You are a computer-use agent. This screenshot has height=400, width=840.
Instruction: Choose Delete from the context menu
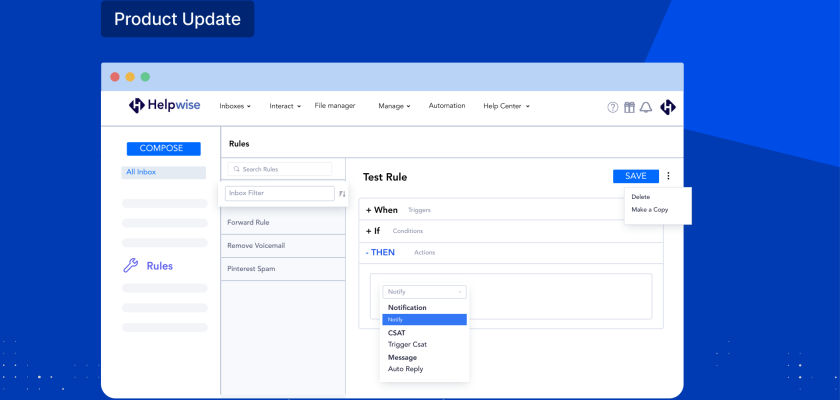click(x=641, y=197)
